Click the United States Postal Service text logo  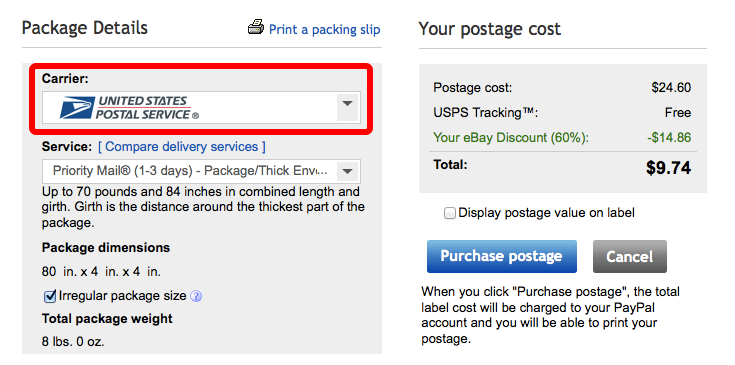pos(147,107)
